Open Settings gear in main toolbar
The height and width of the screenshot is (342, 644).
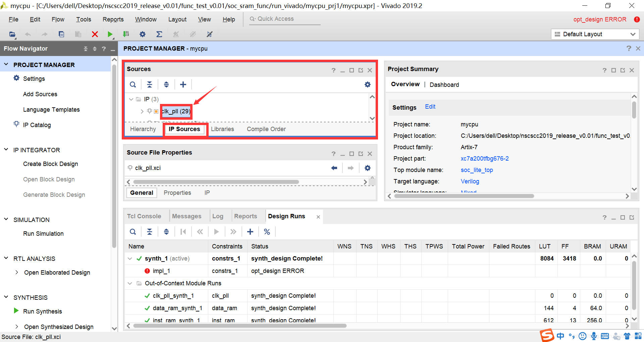click(143, 34)
